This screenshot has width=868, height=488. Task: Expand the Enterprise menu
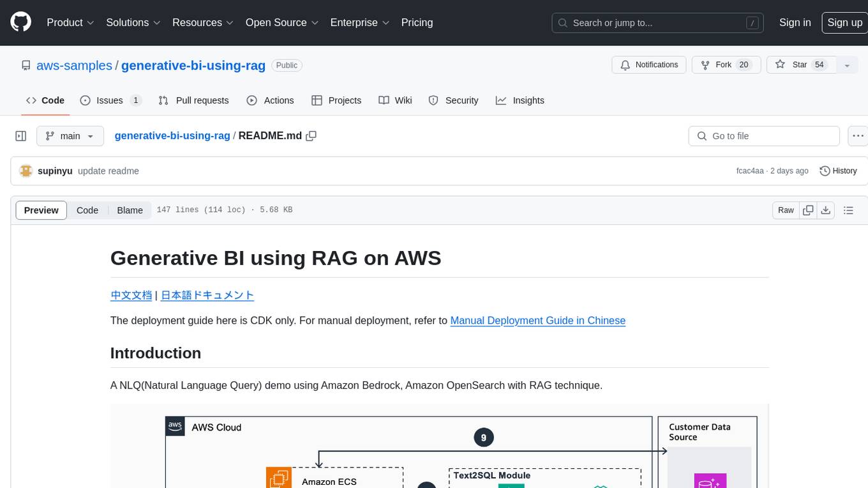(359, 22)
